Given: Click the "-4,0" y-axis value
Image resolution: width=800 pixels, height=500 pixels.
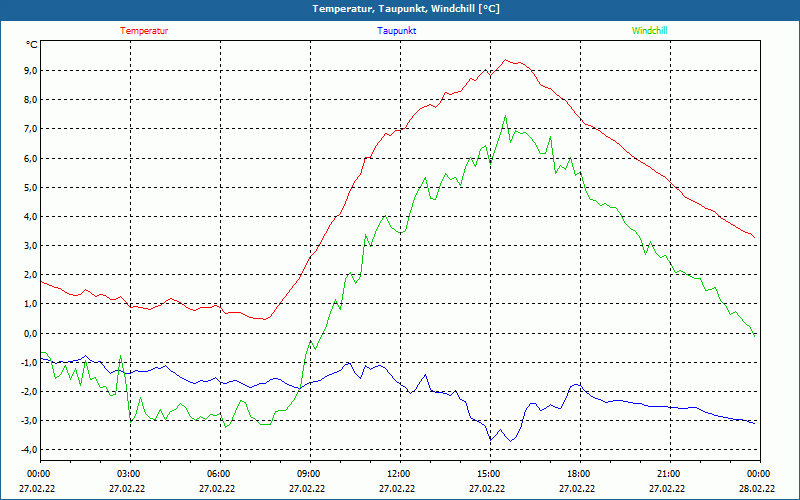Looking at the screenshot, I should pyautogui.click(x=29, y=449).
